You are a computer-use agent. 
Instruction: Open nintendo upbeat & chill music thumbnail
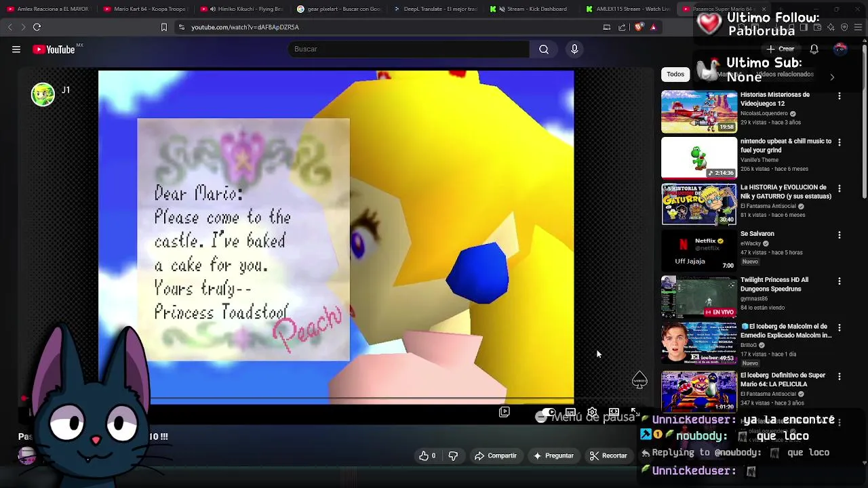[699, 158]
